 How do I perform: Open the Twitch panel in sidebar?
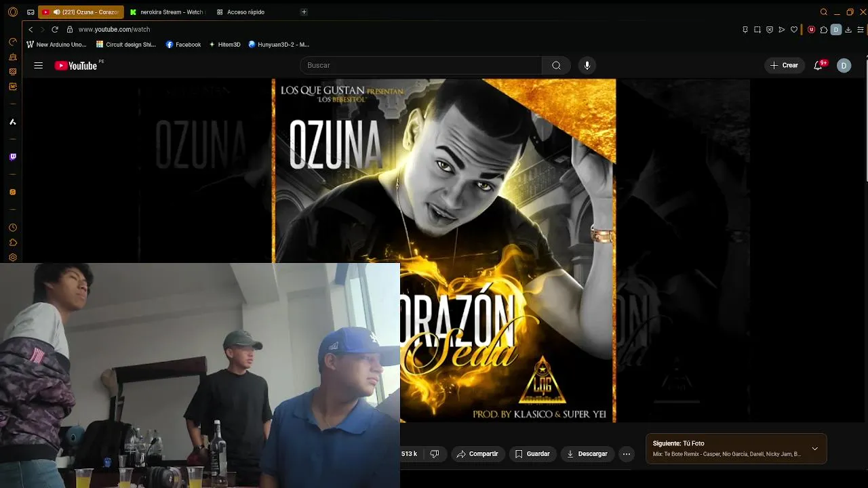click(x=12, y=157)
